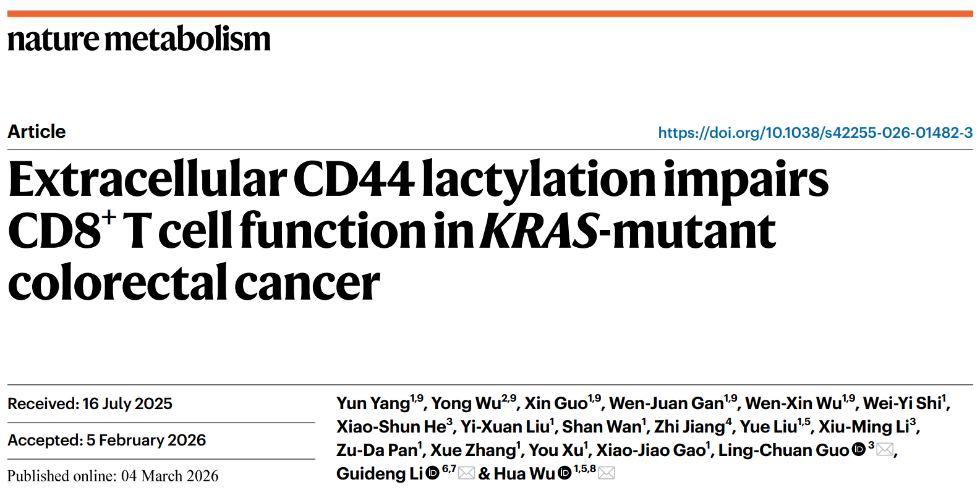Image resolution: width=980 pixels, height=490 pixels.
Task: Click ORCID icon next to Ling-Chuan Guo
Action: click(858, 449)
